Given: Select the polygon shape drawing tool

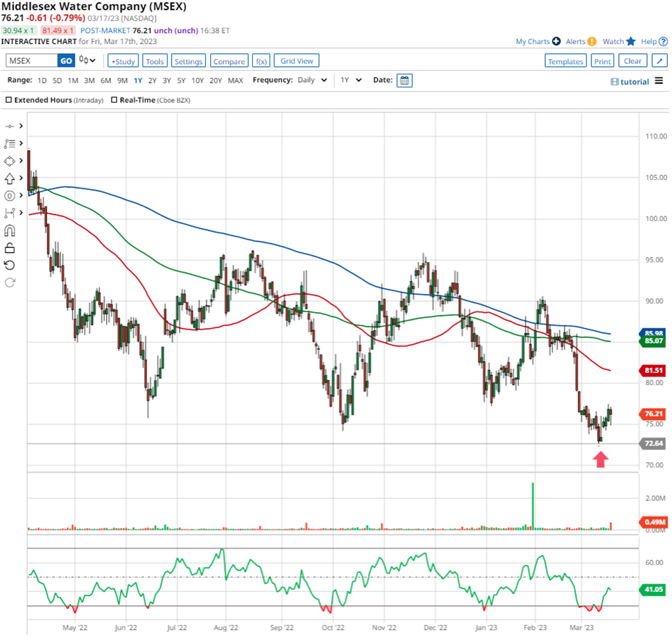Looking at the screenshot, I should pyautogui.click(x=10, y=161).
